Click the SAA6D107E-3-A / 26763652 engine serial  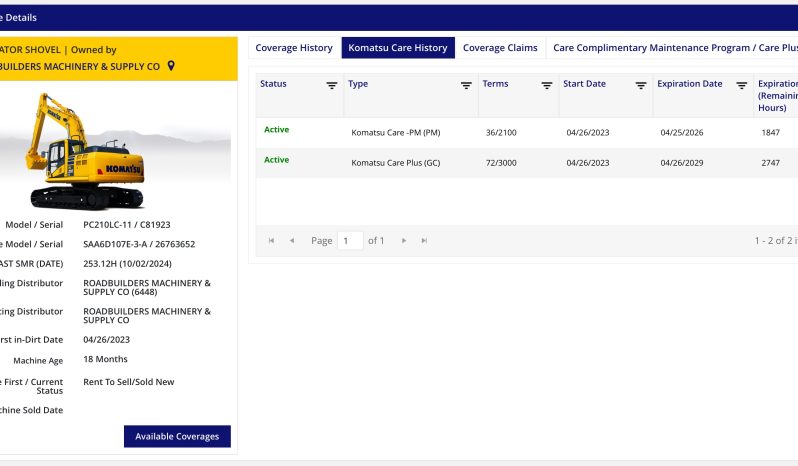click(x=139, y=244)
